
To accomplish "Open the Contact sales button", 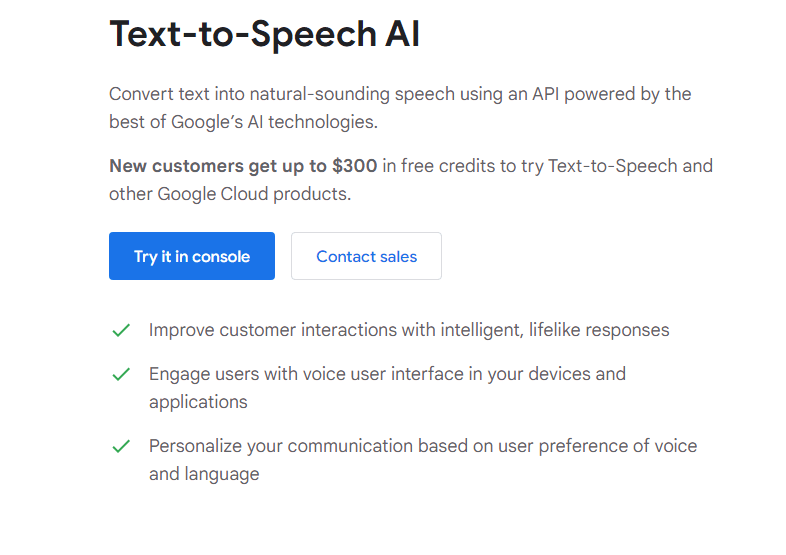I will 366,256.
